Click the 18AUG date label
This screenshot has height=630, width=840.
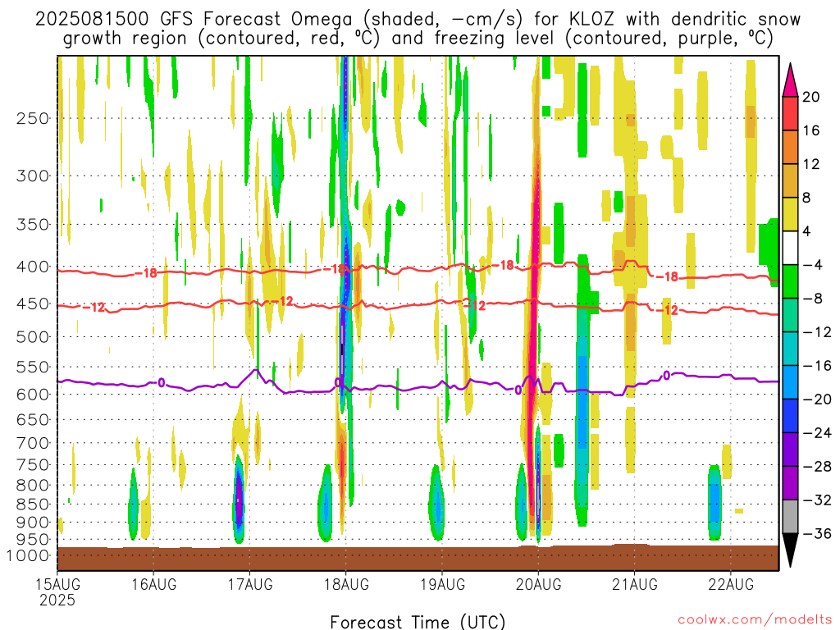point(346,584)
